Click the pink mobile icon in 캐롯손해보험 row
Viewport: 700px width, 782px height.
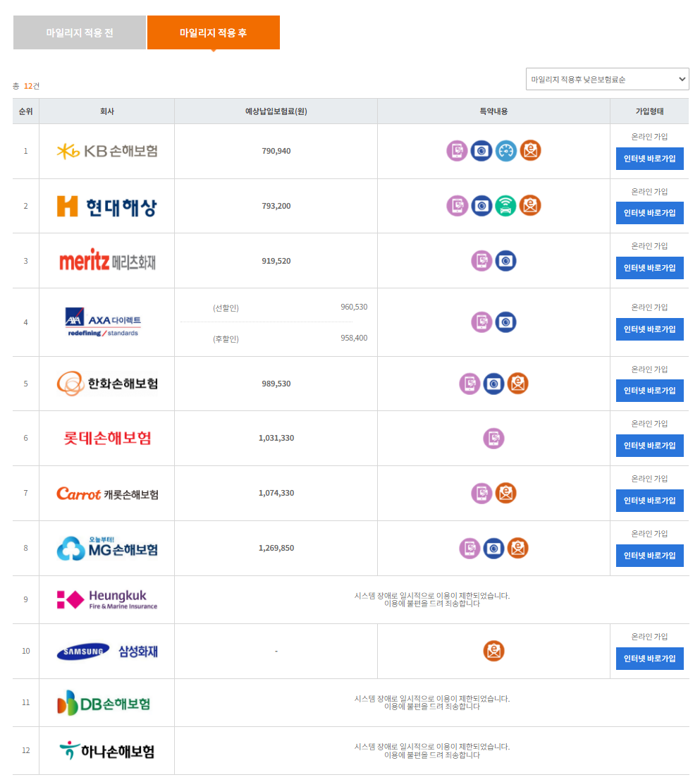pos(481,493)
